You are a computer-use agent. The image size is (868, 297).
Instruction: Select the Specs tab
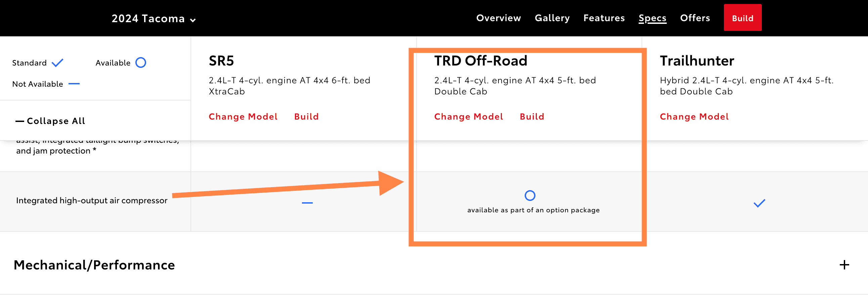click(652, 18)
